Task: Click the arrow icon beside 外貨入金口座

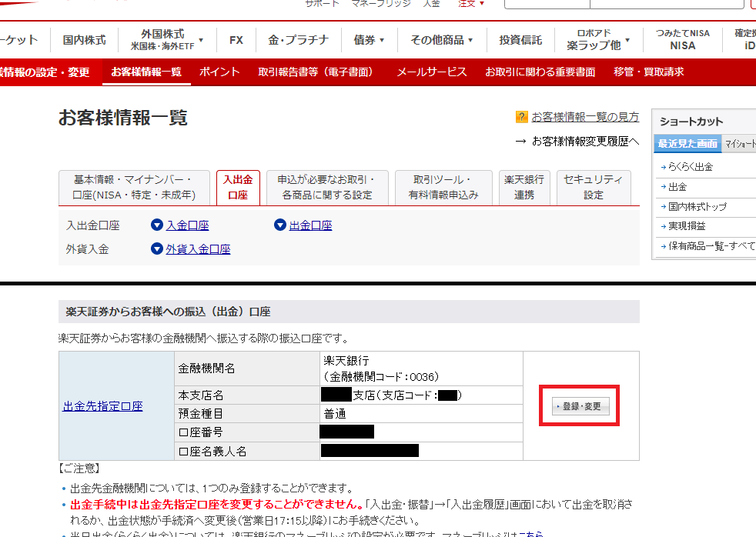Action: pyautogui.click(x=157, y=248)
